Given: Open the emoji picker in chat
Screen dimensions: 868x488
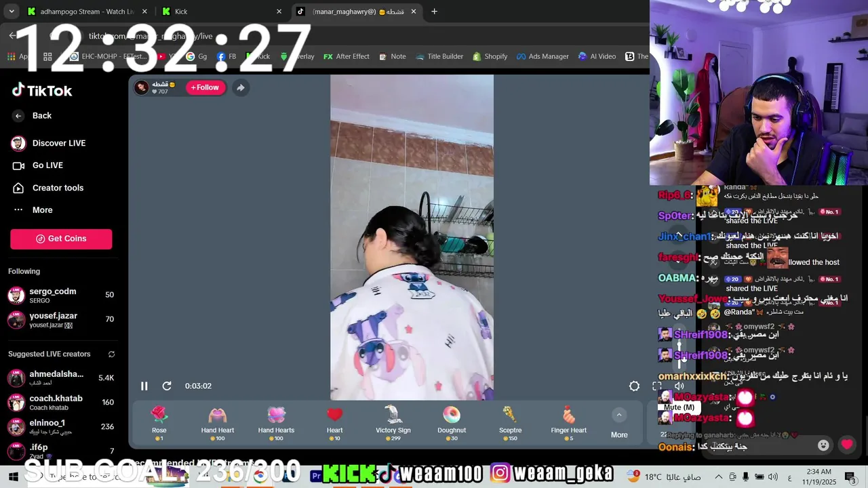Looking at the screenshot, I should pyautogui.click(x=823, y=445).
